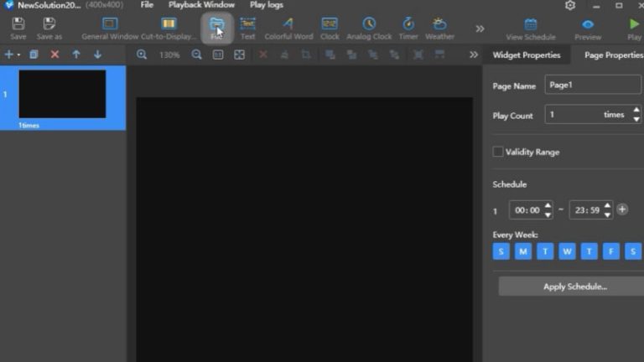Image resolution: width=644 pixels, height=362 pixels.
Task: Enable the Validity Range checkbox
Action: pyautogui.click(x=498, y=152)
